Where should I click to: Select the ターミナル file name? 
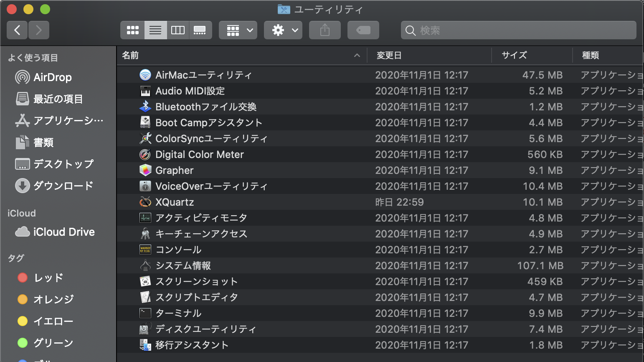178,313
